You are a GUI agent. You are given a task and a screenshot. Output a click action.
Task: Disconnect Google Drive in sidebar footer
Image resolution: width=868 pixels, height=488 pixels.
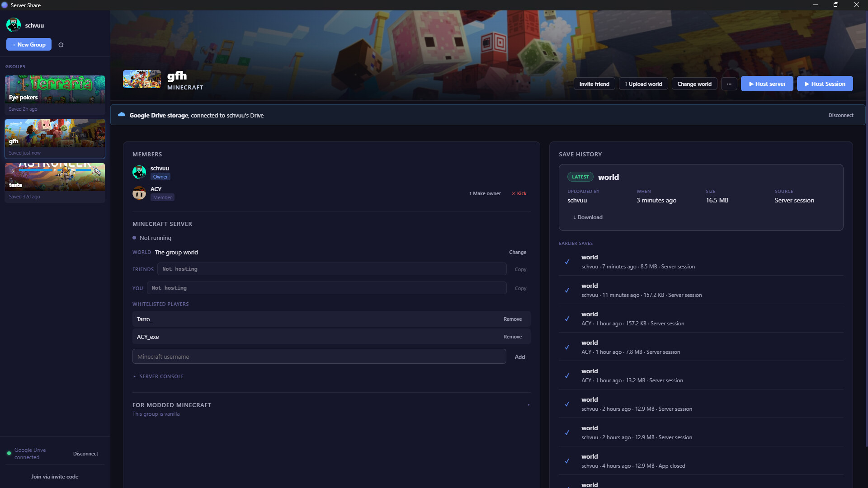click(x=85, y=454)
